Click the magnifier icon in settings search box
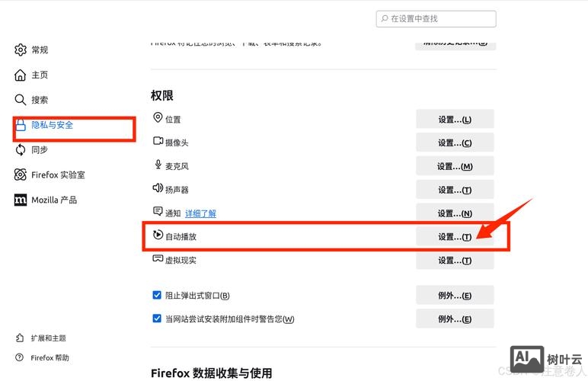Viewport: 588px width, 381px height. coord(385,18)
